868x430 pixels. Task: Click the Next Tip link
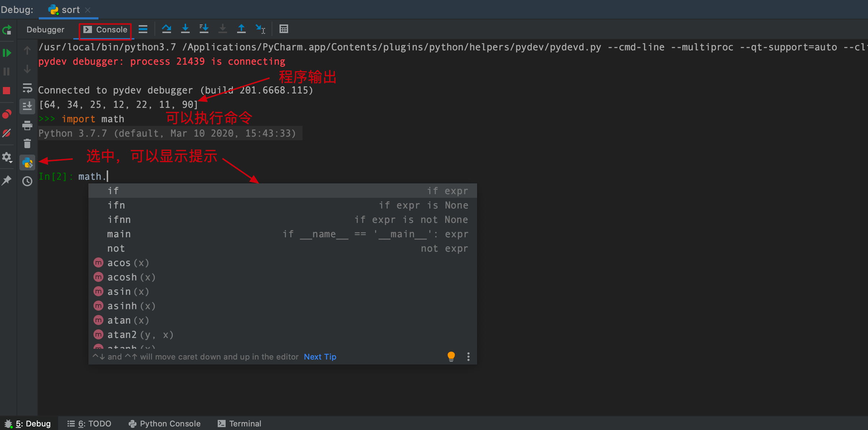[320, 357]
